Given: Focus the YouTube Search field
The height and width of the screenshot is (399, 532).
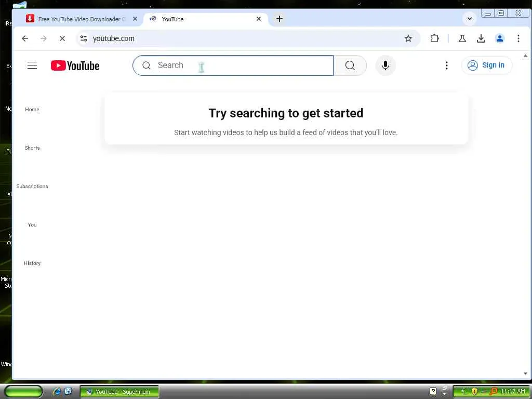Looking at the screenshot, I should 233,65.
